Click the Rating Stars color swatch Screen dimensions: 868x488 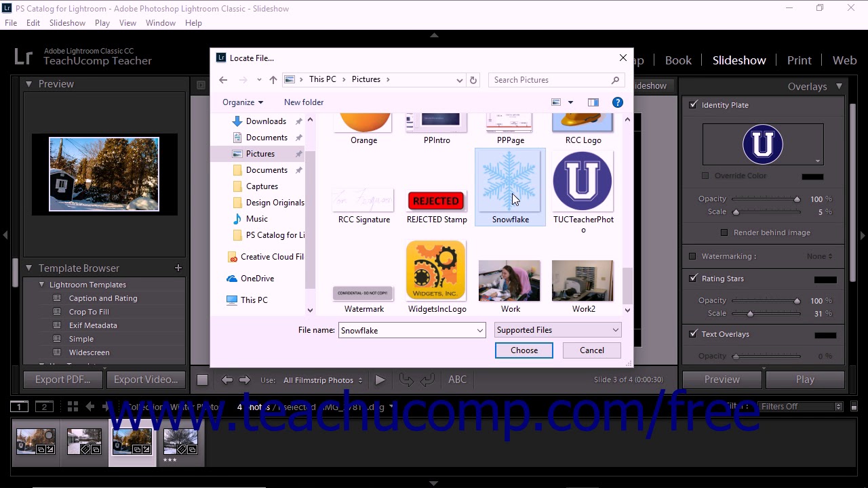(x=825, y=279)
